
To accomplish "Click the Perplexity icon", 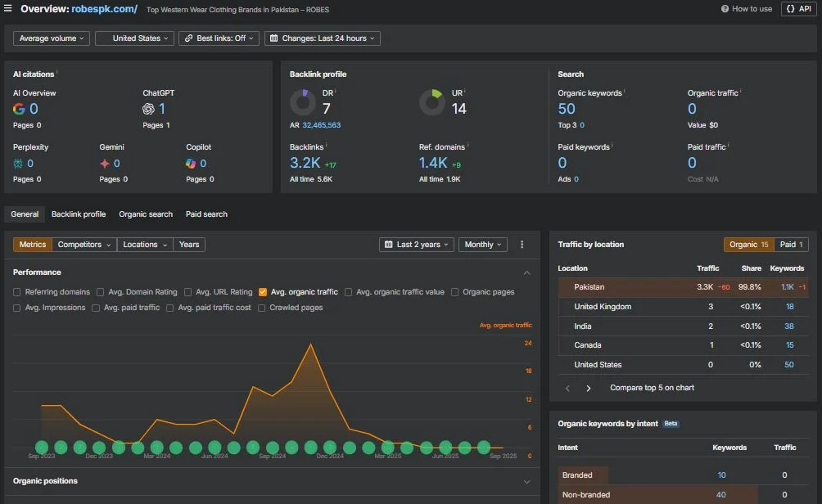I will [x=18, y=164].
